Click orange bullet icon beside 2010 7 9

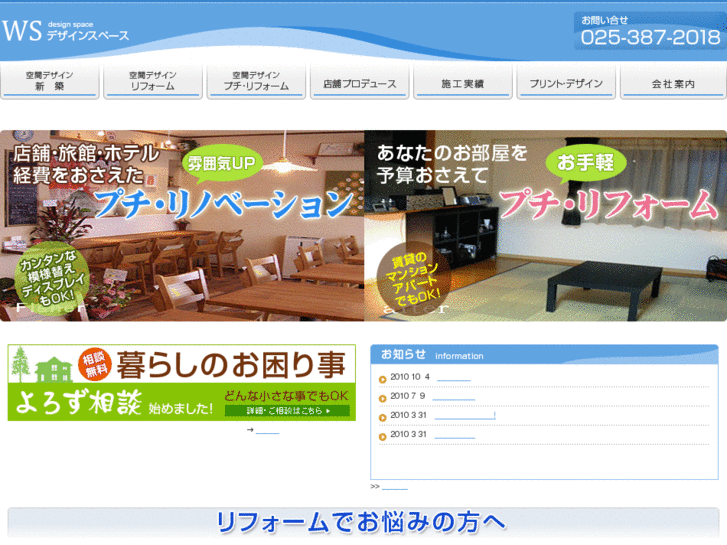click(x=383, y=398)
